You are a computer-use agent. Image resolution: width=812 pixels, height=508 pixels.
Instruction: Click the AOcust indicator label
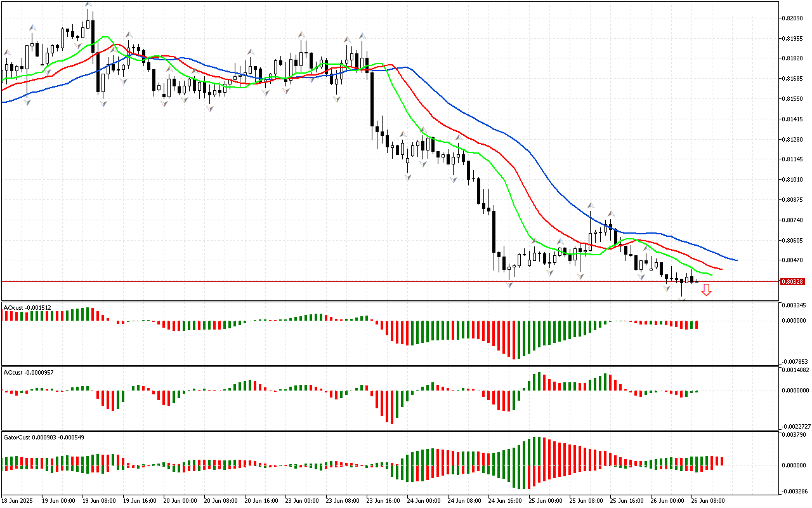(x=27, y=307)
